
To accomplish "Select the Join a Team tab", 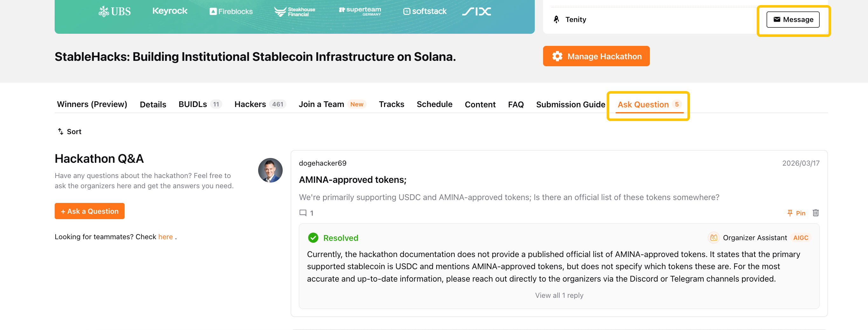I will click(321, 104).
